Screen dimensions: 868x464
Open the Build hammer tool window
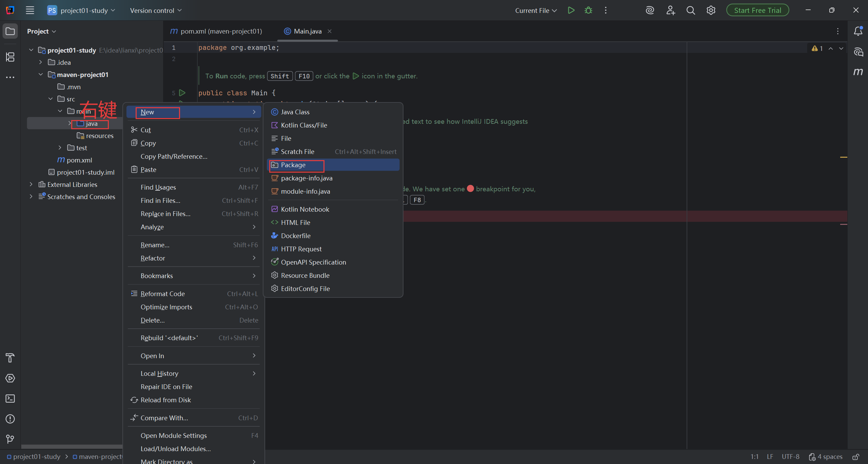point(10,358)
